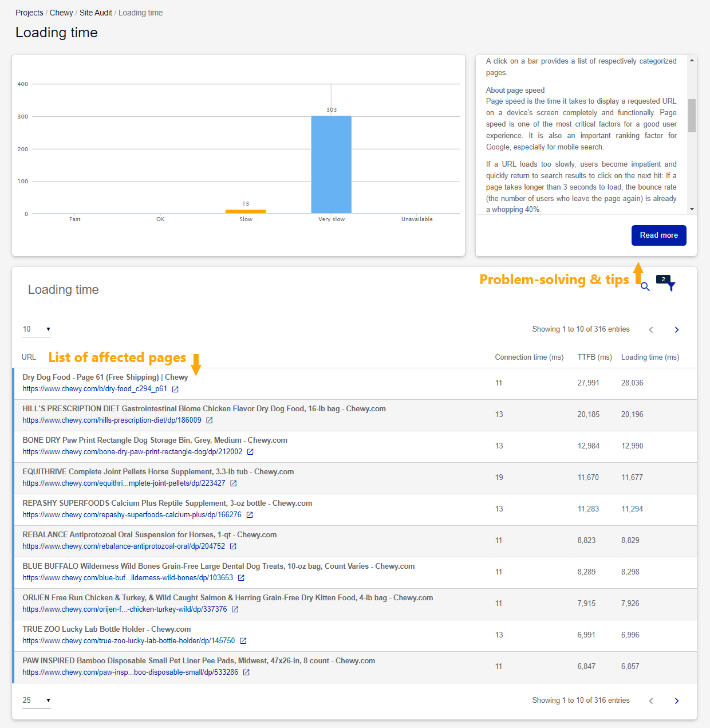
Task: Click 'Unavailable' chart axis label
Action: [x=417, y=219]
